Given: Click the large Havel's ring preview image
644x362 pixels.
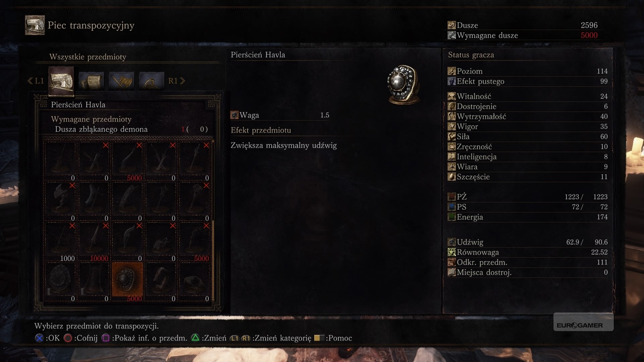Looking at the screenshot, I should point(403,84).
